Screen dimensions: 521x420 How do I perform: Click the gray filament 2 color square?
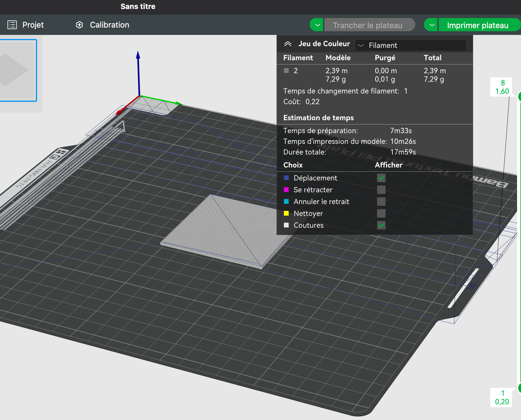click(286, 70)
